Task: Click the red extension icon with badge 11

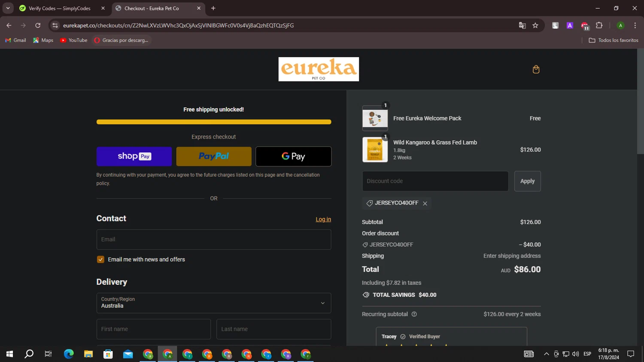Action: (x=585, y=26)
